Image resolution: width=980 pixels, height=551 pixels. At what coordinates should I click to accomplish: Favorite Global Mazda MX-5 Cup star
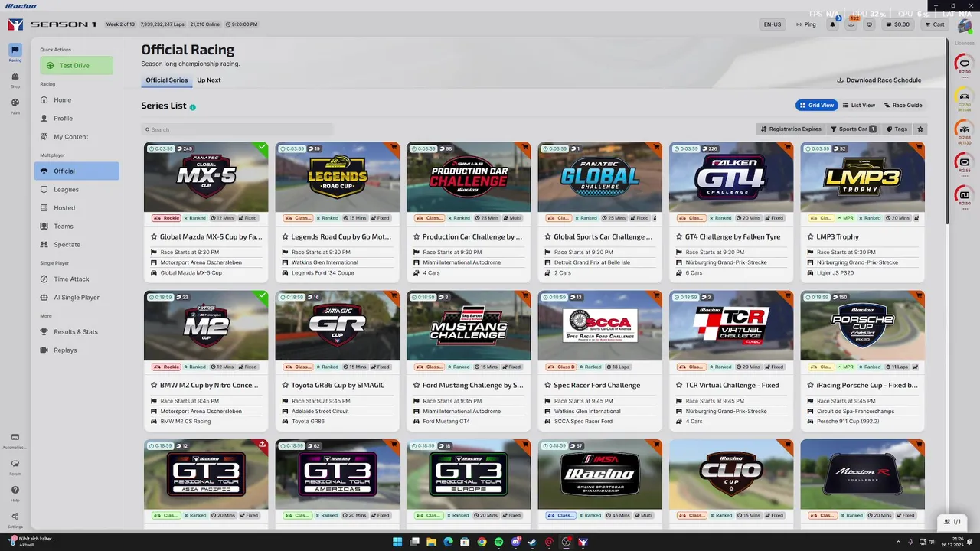[x=154, y=237]
